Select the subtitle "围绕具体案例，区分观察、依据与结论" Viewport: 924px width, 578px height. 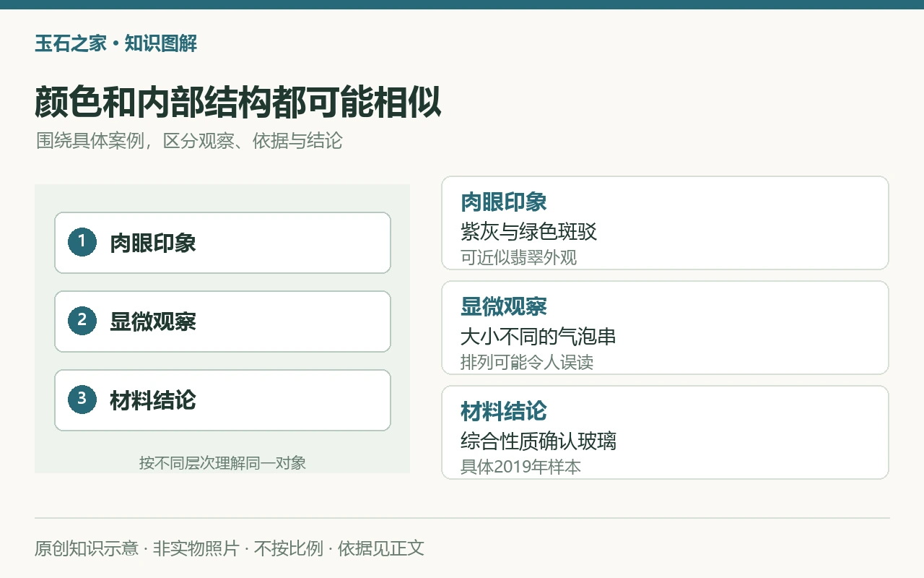189,141
